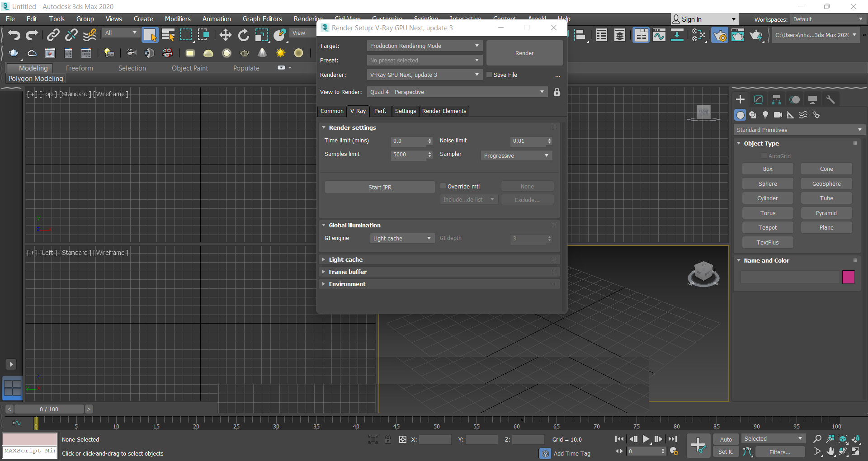Click the object color swatch
This screenshot has height=461, width=868.
click(849, 277)
